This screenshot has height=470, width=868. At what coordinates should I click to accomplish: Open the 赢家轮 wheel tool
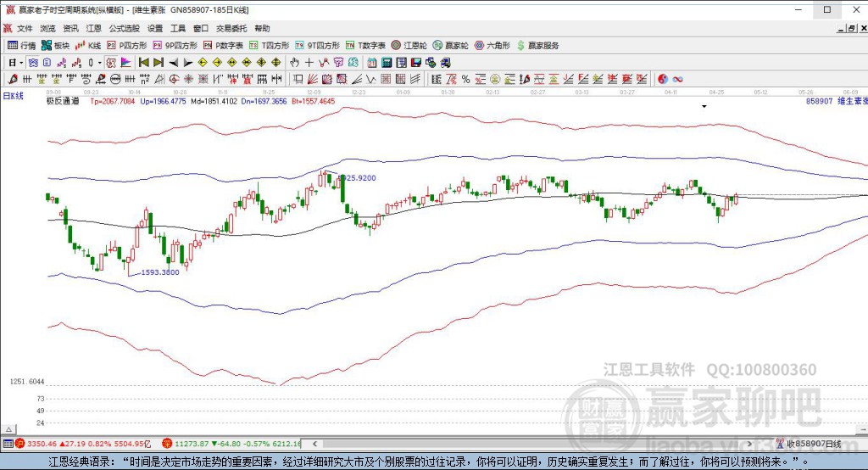[451, 46]
